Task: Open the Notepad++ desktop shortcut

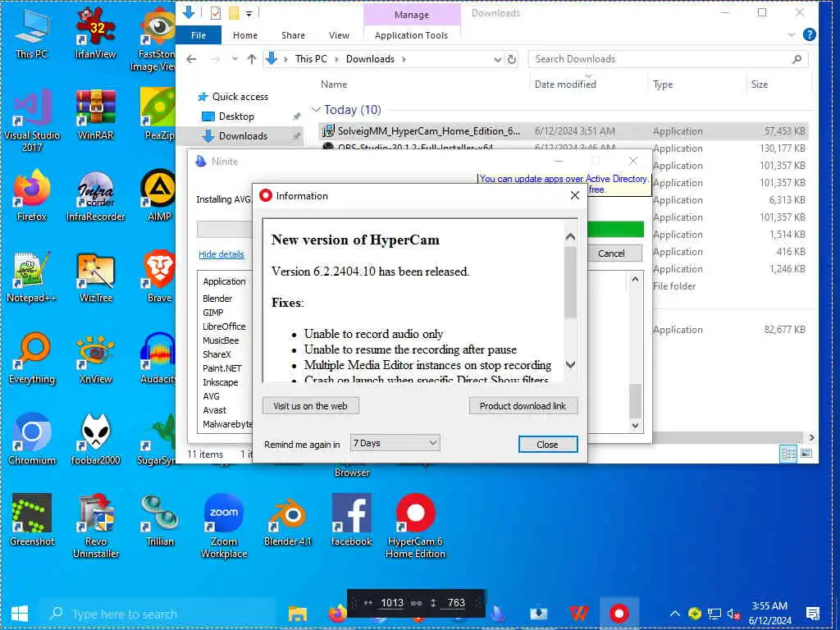Action: [31, 277]
